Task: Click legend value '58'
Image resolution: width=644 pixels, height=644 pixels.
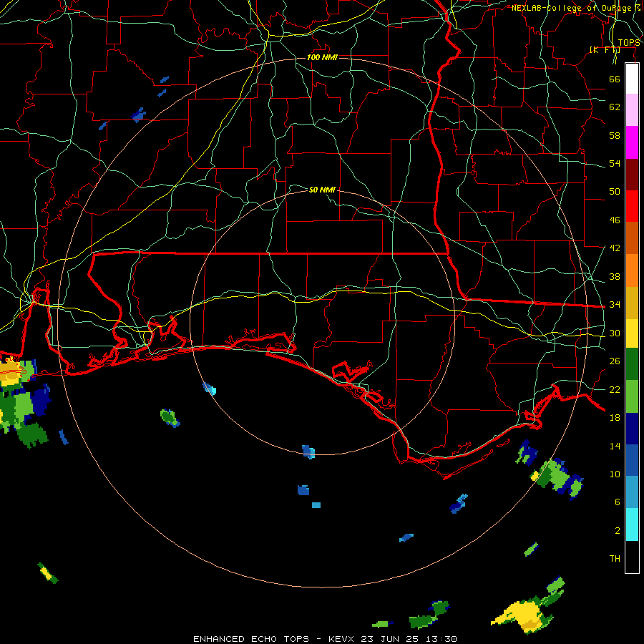Action: coord(615,135)
